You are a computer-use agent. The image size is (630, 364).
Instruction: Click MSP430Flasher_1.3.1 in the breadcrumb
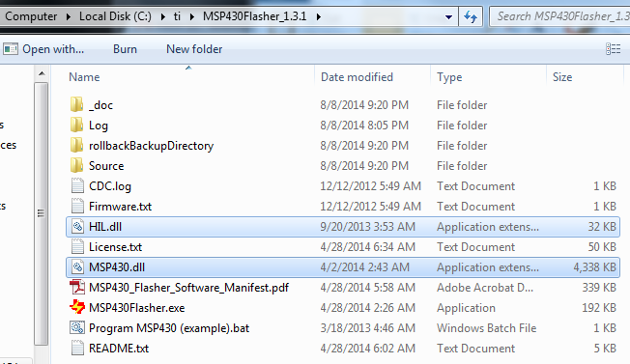tap(255, 16)
